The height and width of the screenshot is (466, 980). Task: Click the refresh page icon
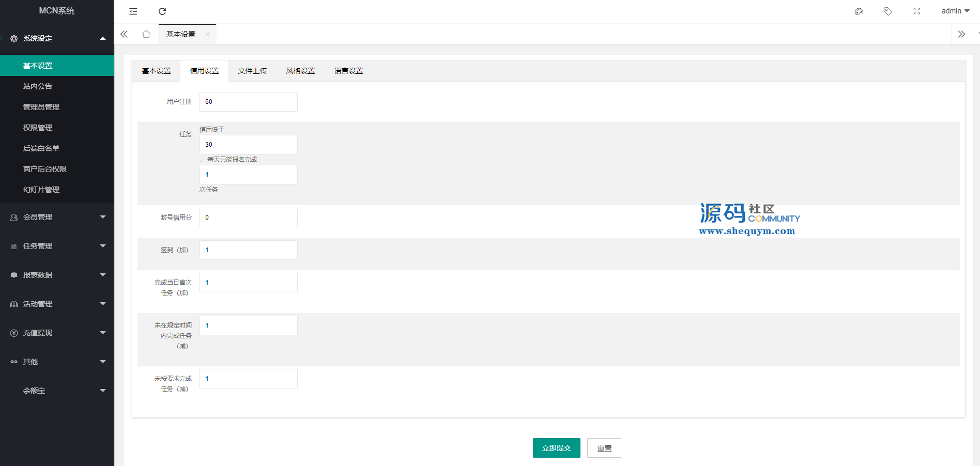click(x=162, y=11)
